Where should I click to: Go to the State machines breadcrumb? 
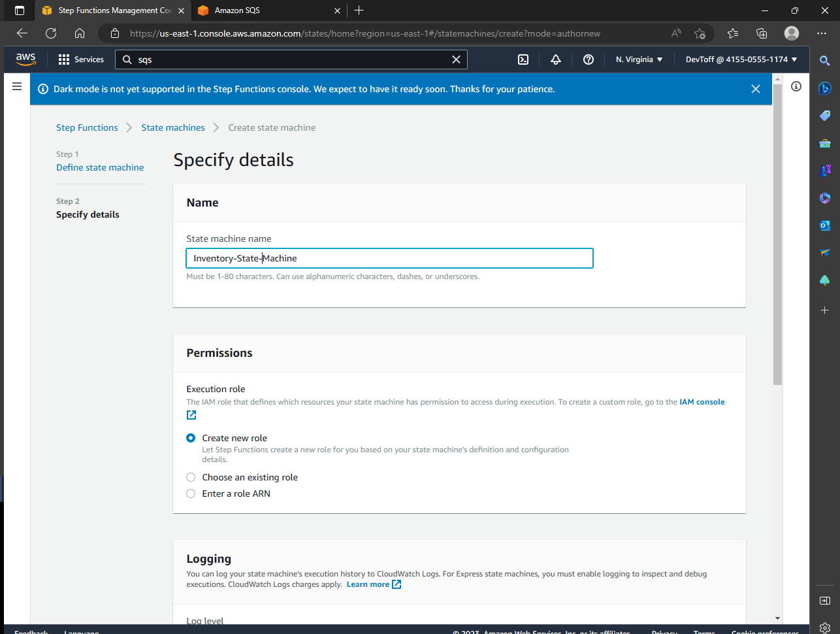click(172, 127)
